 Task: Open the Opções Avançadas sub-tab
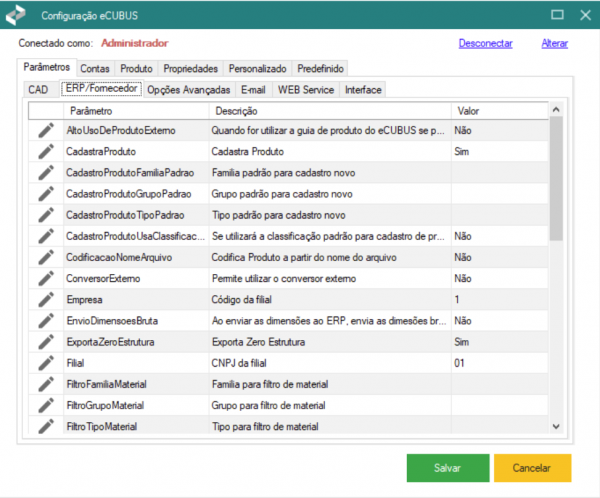coord(189,90)
